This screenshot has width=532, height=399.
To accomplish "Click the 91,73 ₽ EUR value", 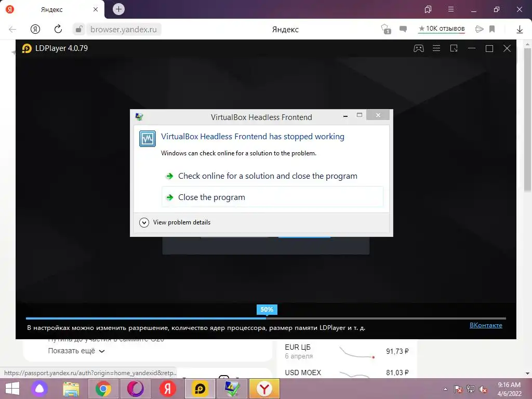I will (x=397, y=352).
